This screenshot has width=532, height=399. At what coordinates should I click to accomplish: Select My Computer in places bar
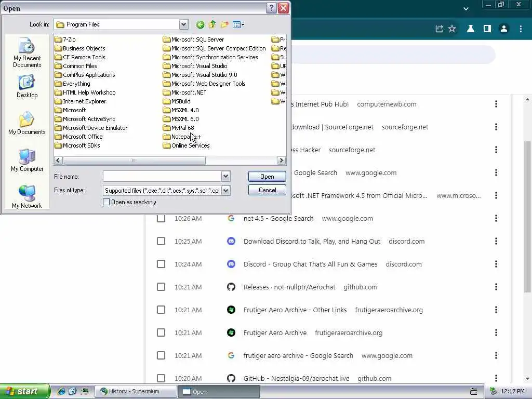click(27, 161)
